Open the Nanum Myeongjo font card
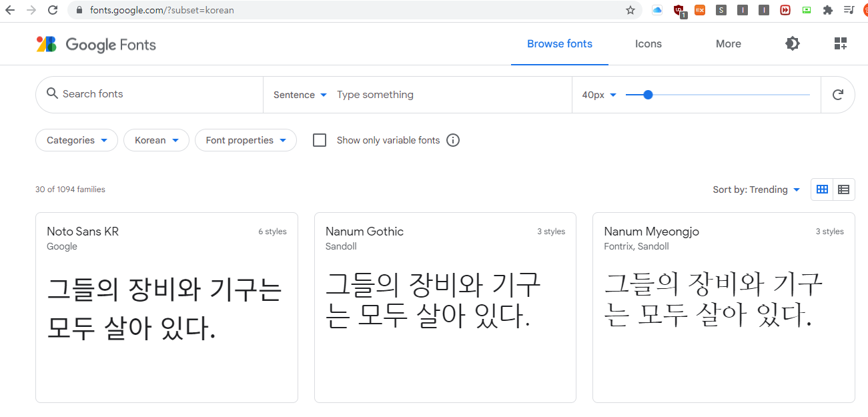 click(724, 308)
